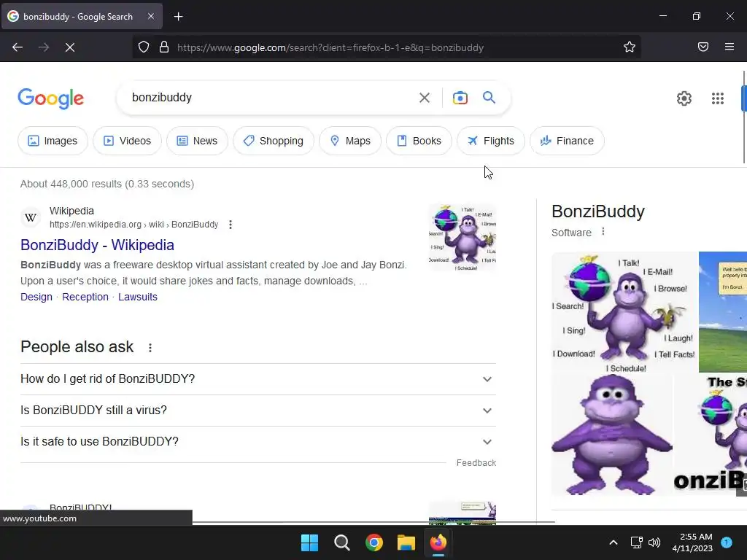Show hidden system tray icons chevron
This screenshot has width=747, height=560.
pos(614,542)
